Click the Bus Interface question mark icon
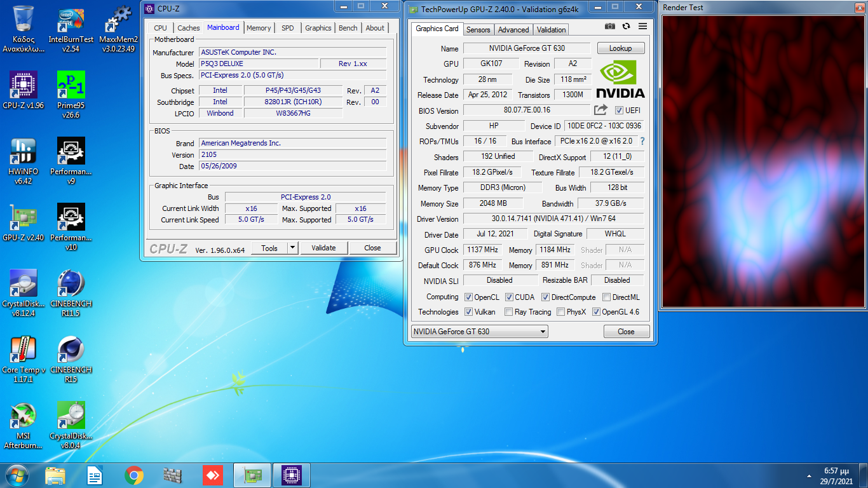 [642, 141]
